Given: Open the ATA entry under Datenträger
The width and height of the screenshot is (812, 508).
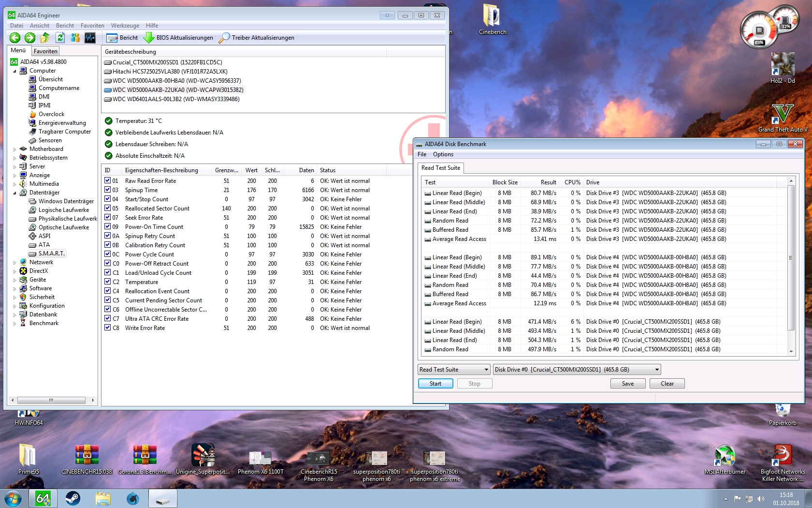Looking at the screenshot, I should tap(44, 245).
